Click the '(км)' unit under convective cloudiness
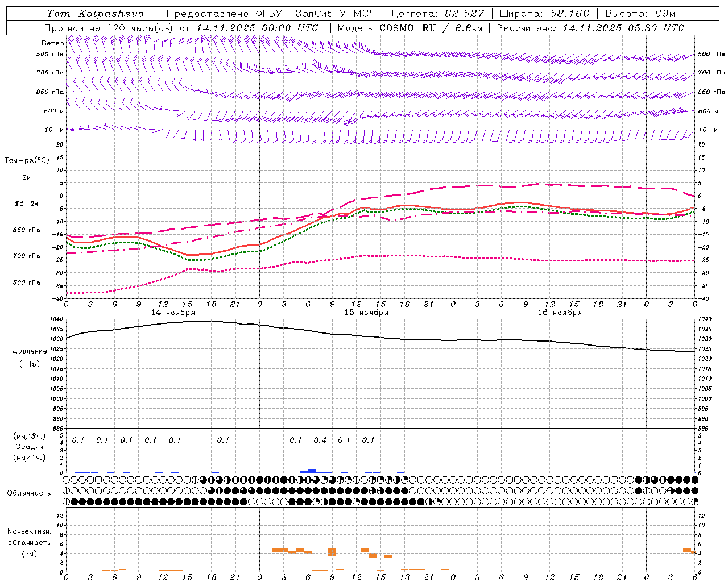The height and width of the screenshot is (582, 728). pos(29,554)
